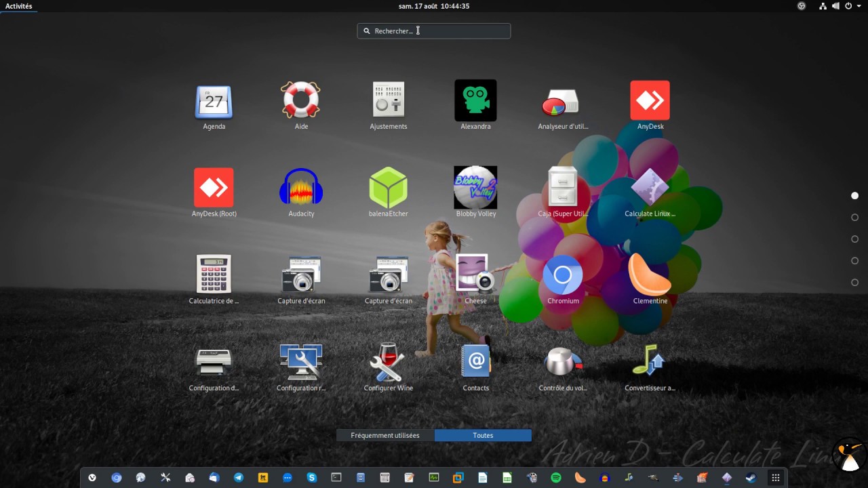Image resolution: width=868 pixels, height=488 pixels.
Task: Open LibreOffice Calc from the dock
Action: point(507,478)
